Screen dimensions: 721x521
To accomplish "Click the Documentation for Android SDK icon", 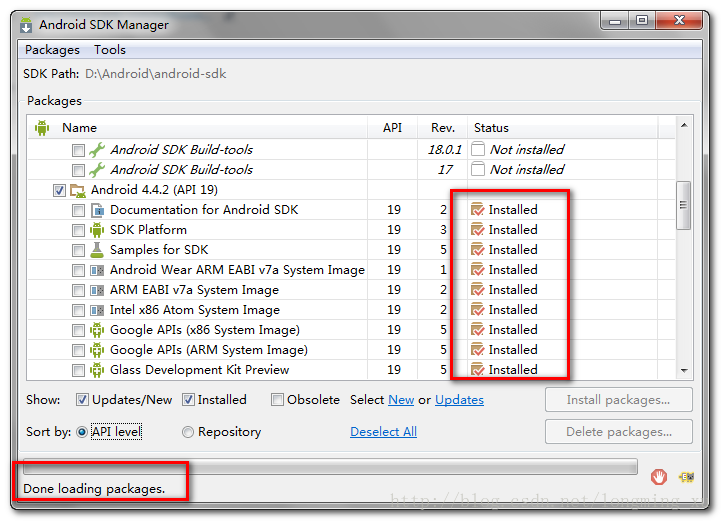I will click(x=97, y=210).
